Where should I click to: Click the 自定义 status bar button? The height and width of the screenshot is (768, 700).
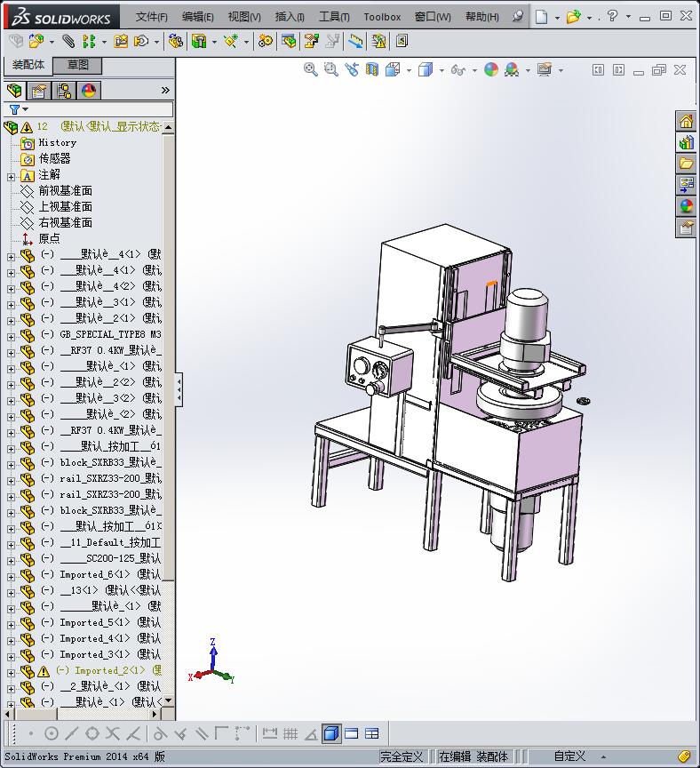click(x=569, y=756)
